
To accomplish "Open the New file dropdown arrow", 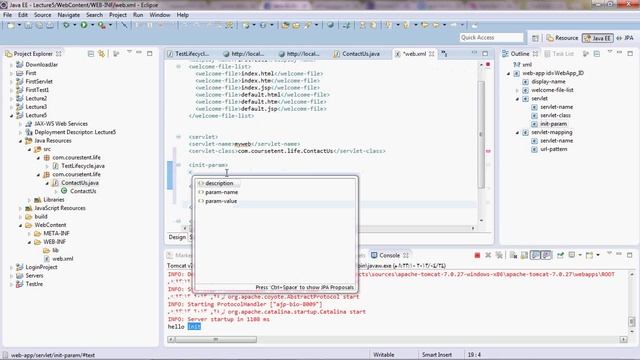I will click(19, 25).
